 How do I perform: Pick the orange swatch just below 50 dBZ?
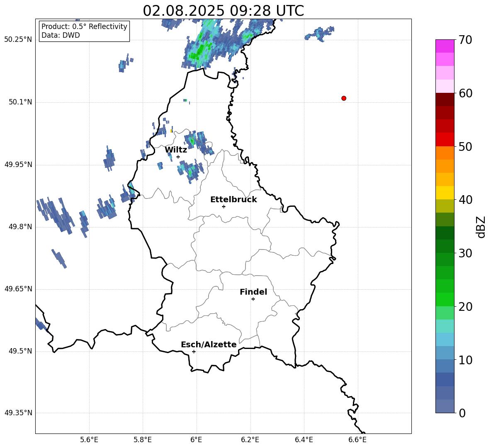(x=445, y=153)
